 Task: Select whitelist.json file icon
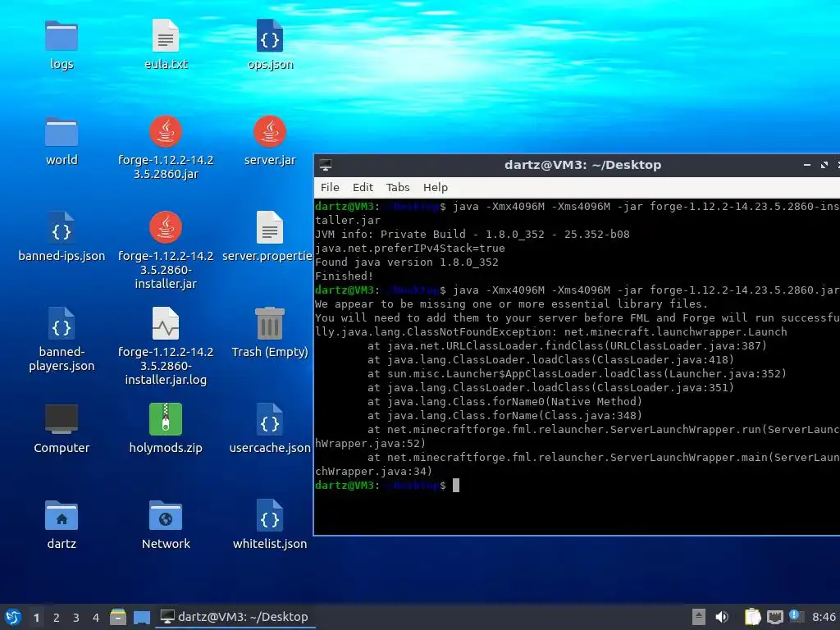[269, 516]
